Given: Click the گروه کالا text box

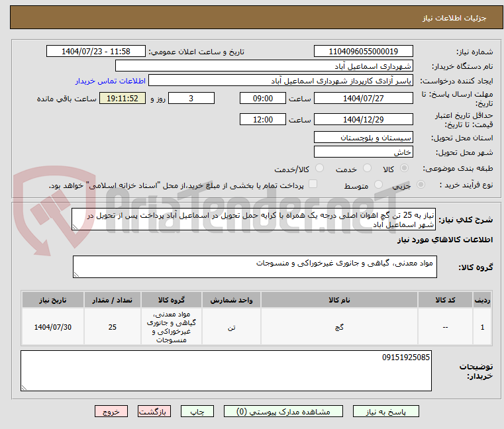Looking at the screenshot, I should pos(254,267).
